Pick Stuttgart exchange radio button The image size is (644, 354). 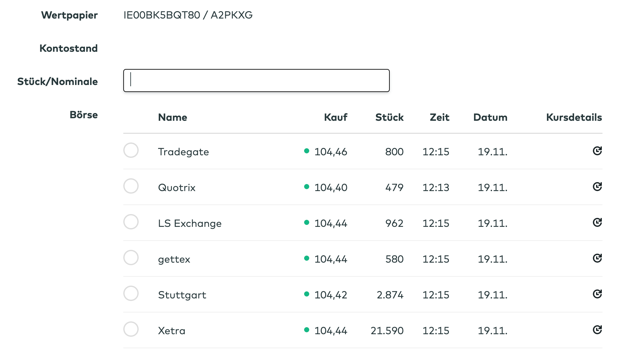[131, 293]
